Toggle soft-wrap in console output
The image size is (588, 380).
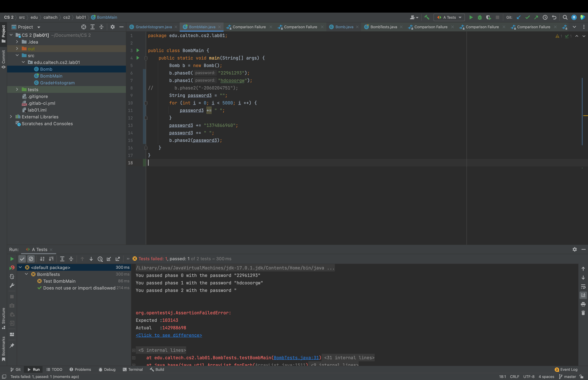coord(583,286)
